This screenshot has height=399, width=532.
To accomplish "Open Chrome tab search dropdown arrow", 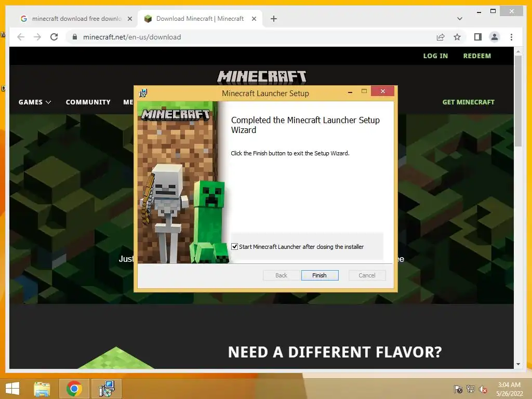I will pos(459,19).
